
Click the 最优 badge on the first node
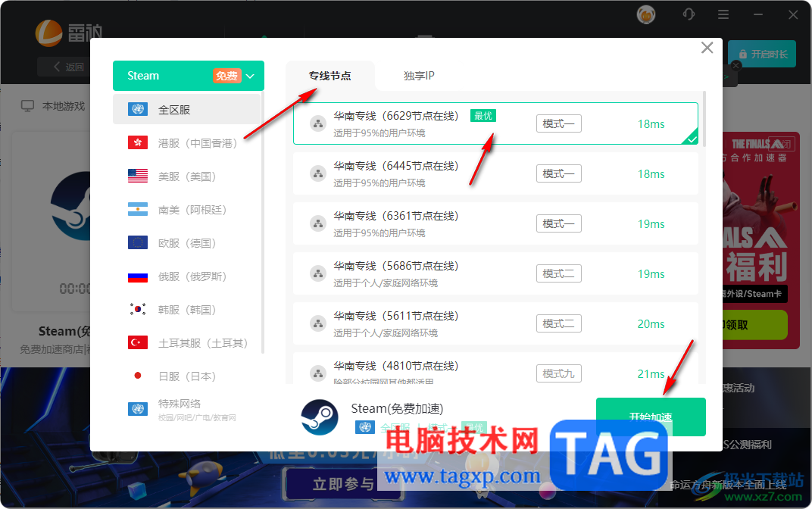(x=483, y=115)
